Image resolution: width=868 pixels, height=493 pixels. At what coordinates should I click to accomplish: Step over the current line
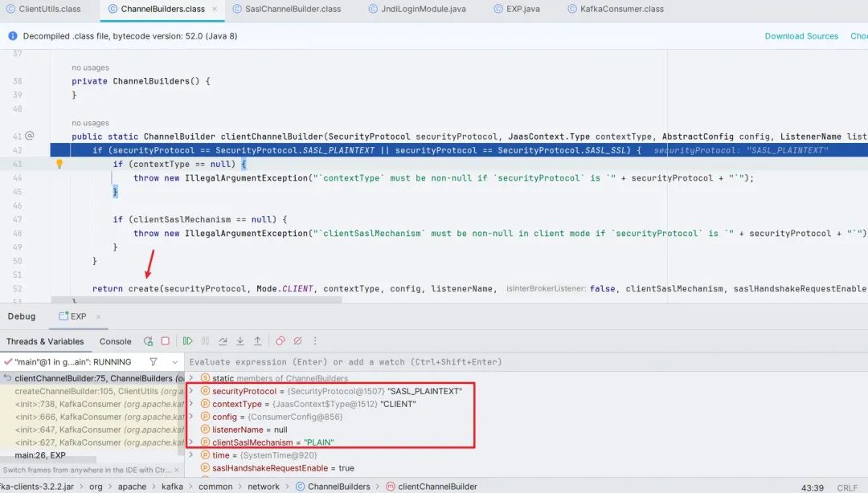[223, 341]
